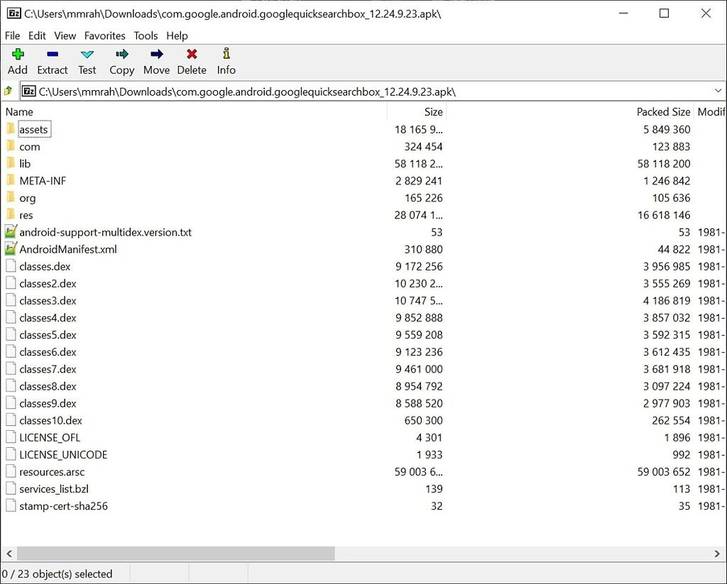Click the Move arrow icon
727x584 pixels.
157,54
